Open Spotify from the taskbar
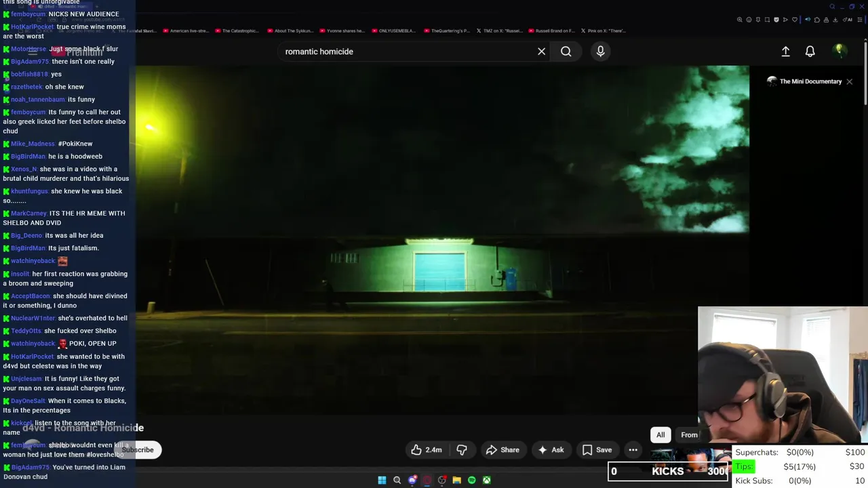Viewport: 868px width, 488px height. [x=472, y=480]
